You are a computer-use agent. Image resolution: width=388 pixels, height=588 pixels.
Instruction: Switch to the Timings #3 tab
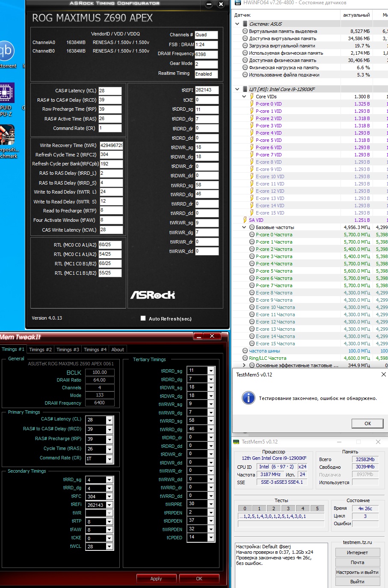pyautogui.click(x=68, y=350)
